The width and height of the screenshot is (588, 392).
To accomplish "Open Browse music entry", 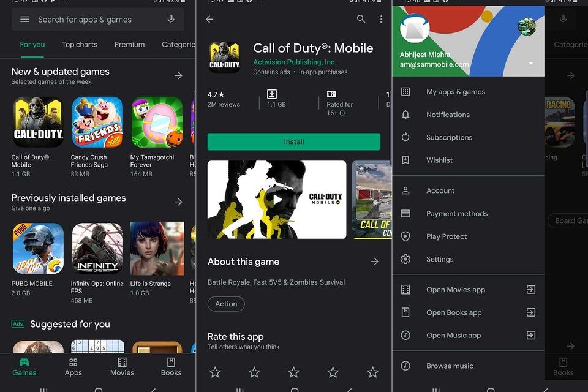I will 469,366.
